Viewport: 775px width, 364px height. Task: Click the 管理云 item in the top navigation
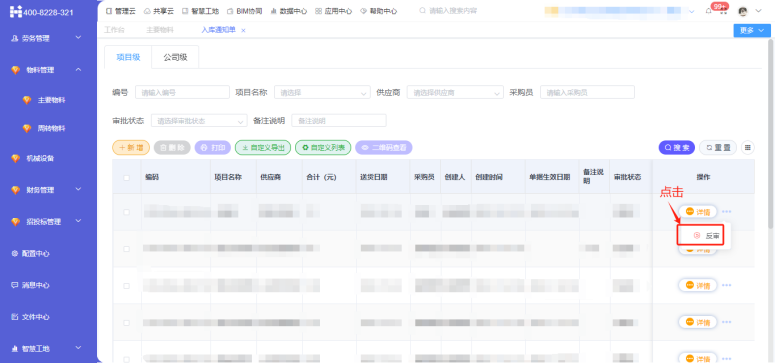click(x=122, y=11)
